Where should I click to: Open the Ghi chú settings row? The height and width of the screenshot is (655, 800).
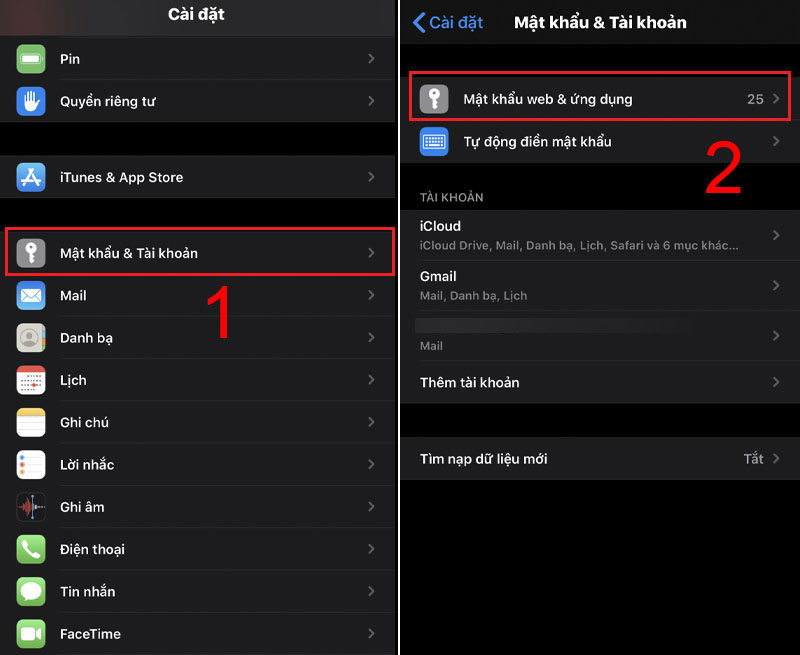pos(198,422)
